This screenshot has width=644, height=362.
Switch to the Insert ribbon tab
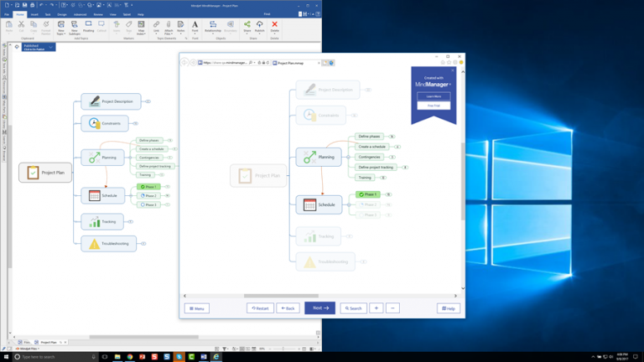[x=34, y=14]
